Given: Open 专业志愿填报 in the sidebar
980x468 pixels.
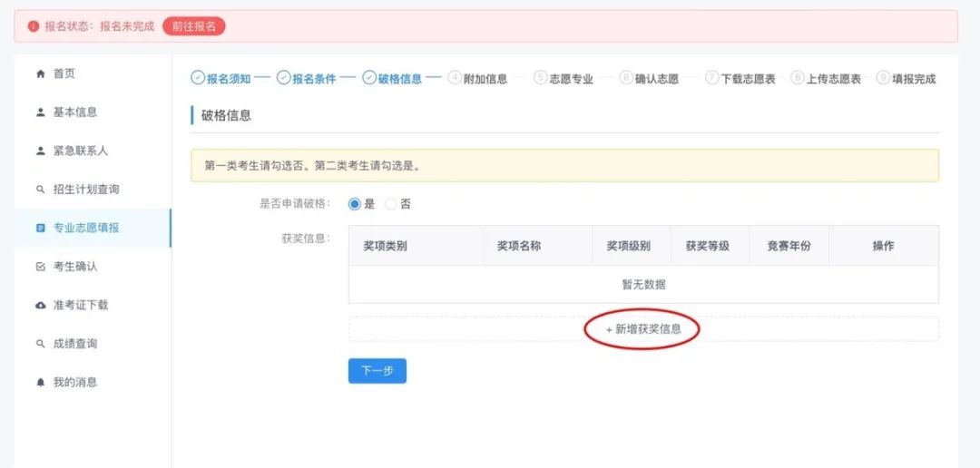Looking at the screenshot, I should point(92,228).
